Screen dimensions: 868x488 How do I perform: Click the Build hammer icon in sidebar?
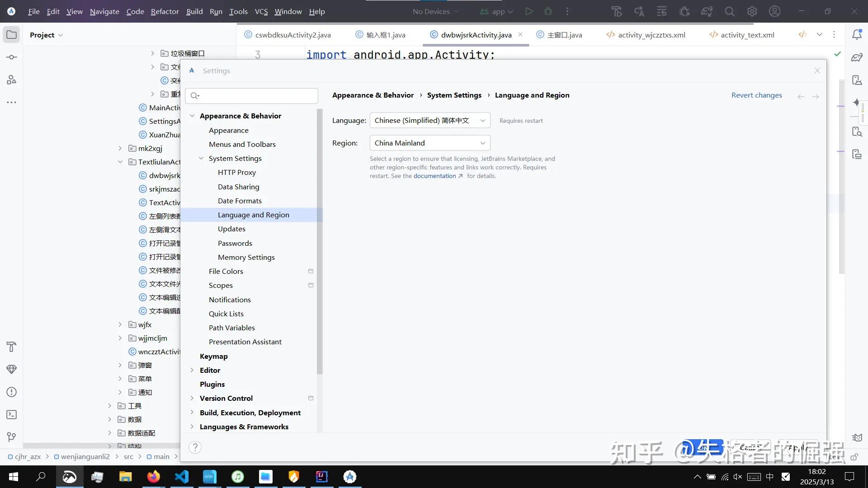pyautogui.click(x=12, y=347)
